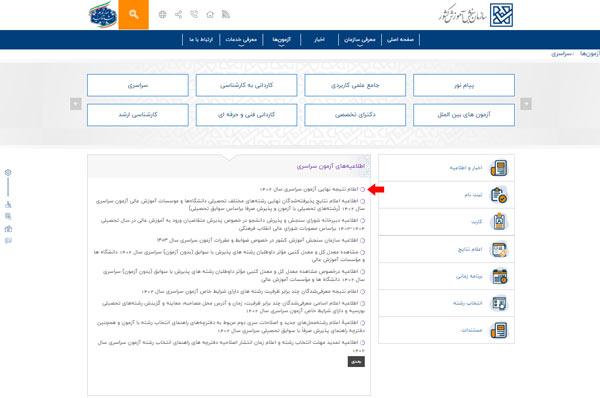Open the اخبار و اطلاعیه news sidebar icon
The height and width of the screenshot is (398, 600).
(499, 168)
